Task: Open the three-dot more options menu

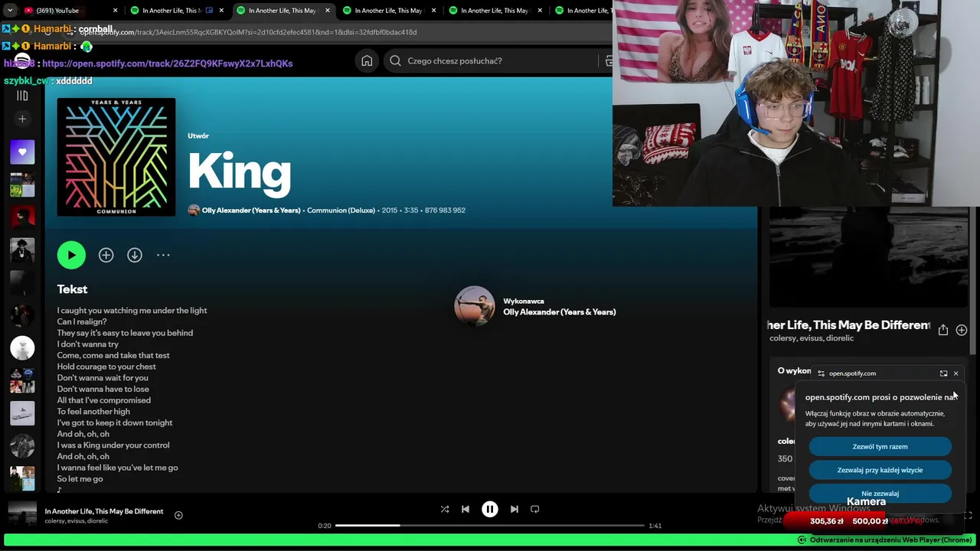Action: [163, 256]
